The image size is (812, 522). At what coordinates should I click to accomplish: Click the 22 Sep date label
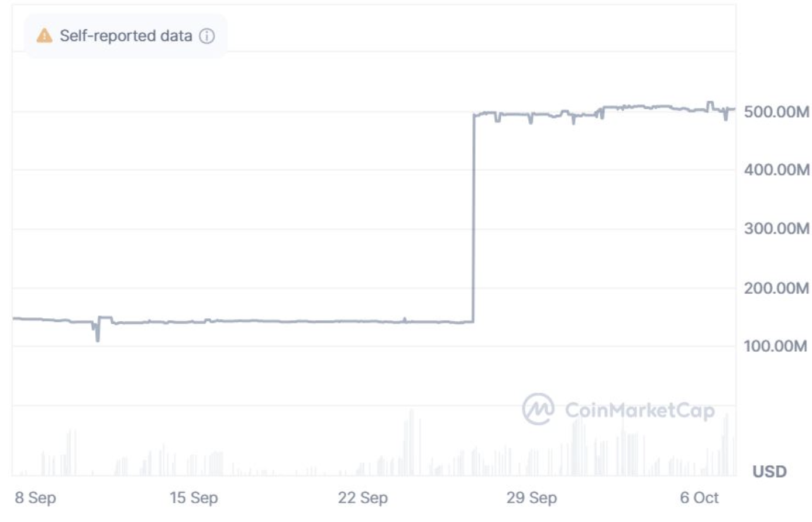coord(363,497)
